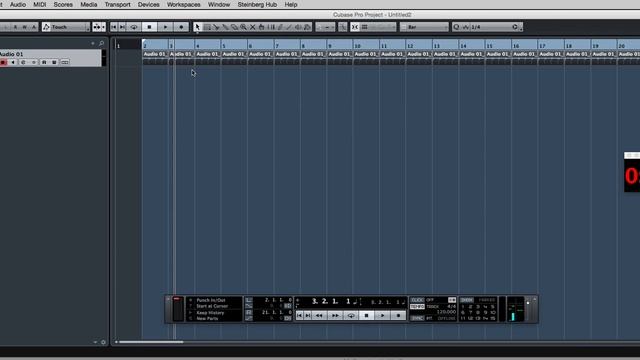Select the Draw pencil tool
This screenshot has width=640, height=360.
click(280, 27)
